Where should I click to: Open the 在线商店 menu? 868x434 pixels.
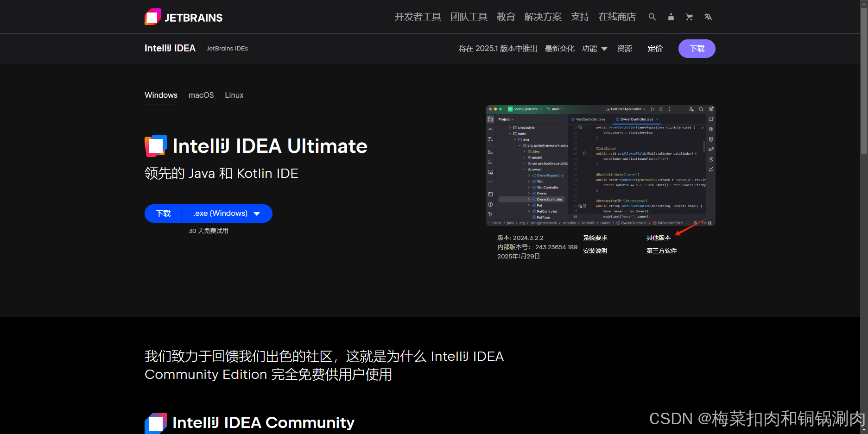pos(617,17)
